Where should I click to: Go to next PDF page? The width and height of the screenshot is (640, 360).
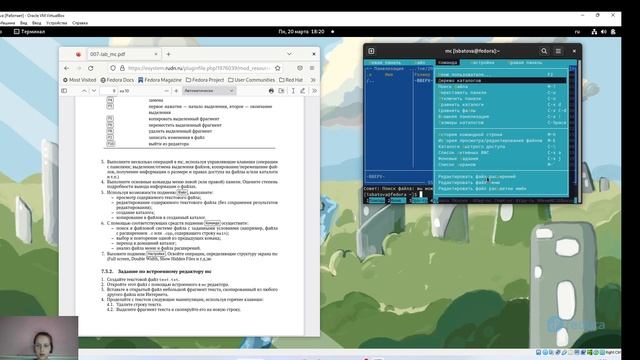[94, 91]
